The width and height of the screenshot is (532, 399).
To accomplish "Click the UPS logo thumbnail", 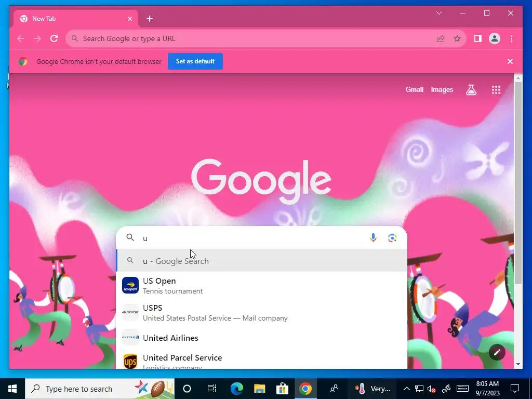I will (130, 361).
